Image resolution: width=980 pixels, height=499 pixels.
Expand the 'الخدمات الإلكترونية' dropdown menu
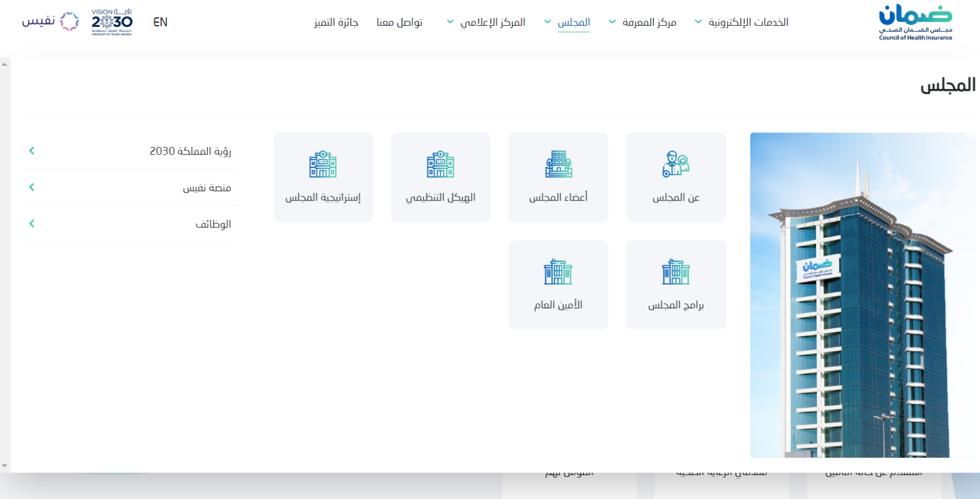pyautogui.click(x=742, y=22)
